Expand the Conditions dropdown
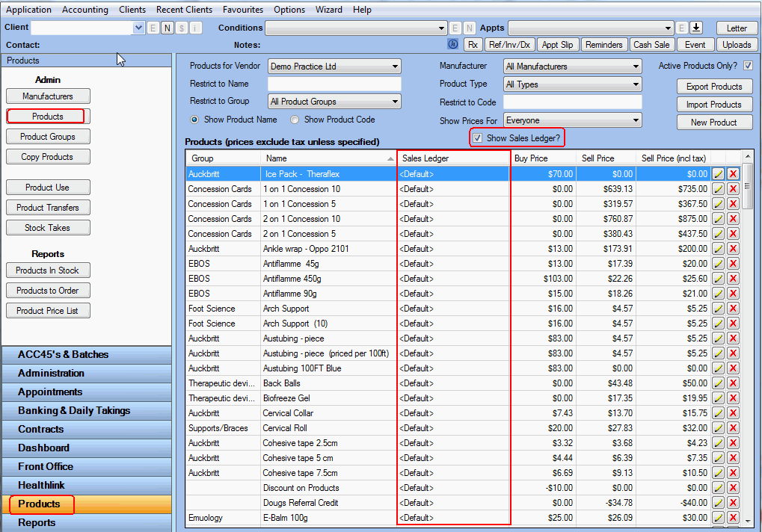Image resolution: width=762 pixels, height=532 pixels. [441, 28]
